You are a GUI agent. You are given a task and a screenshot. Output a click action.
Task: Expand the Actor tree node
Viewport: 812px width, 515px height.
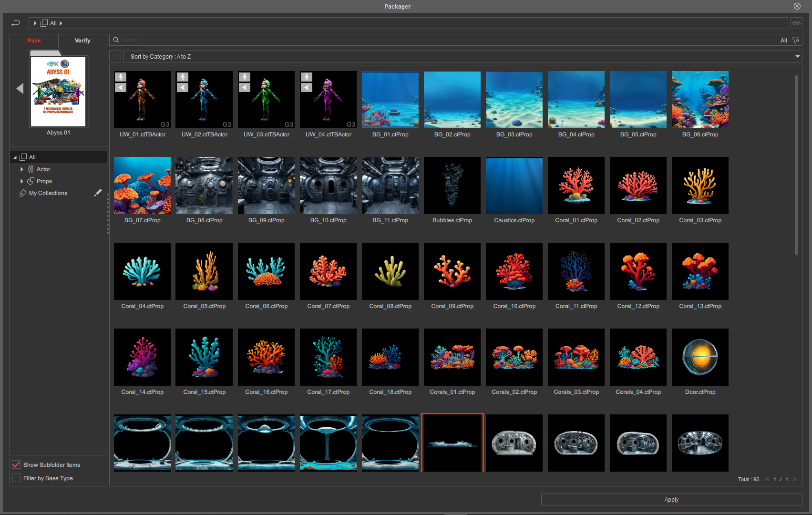21,169
